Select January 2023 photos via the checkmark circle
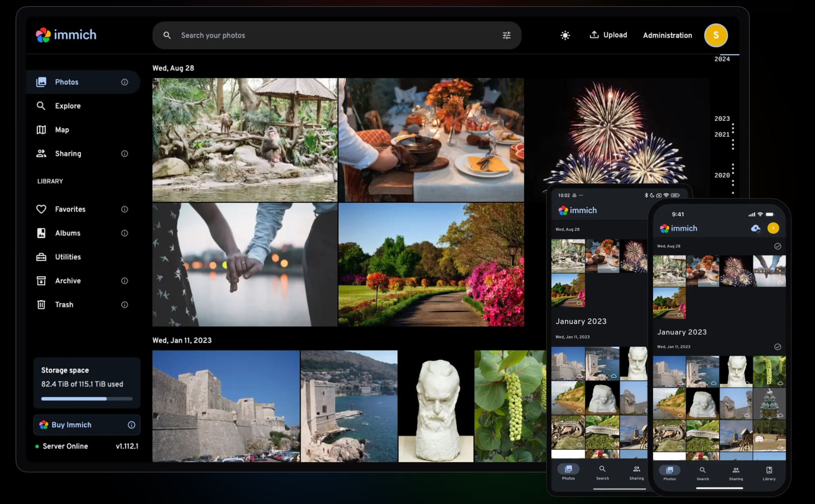Image resolution: width=815 pixels, height=504 pixels. [x=778, y=347]
